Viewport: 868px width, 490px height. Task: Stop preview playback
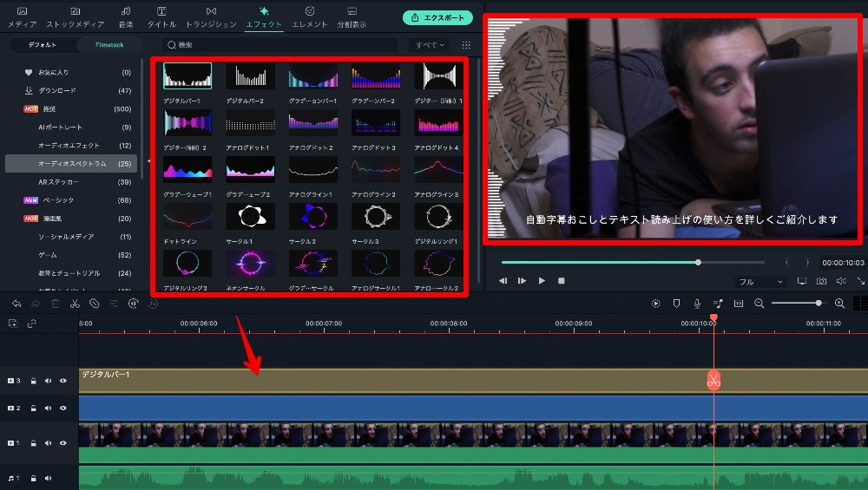(562, 281)
